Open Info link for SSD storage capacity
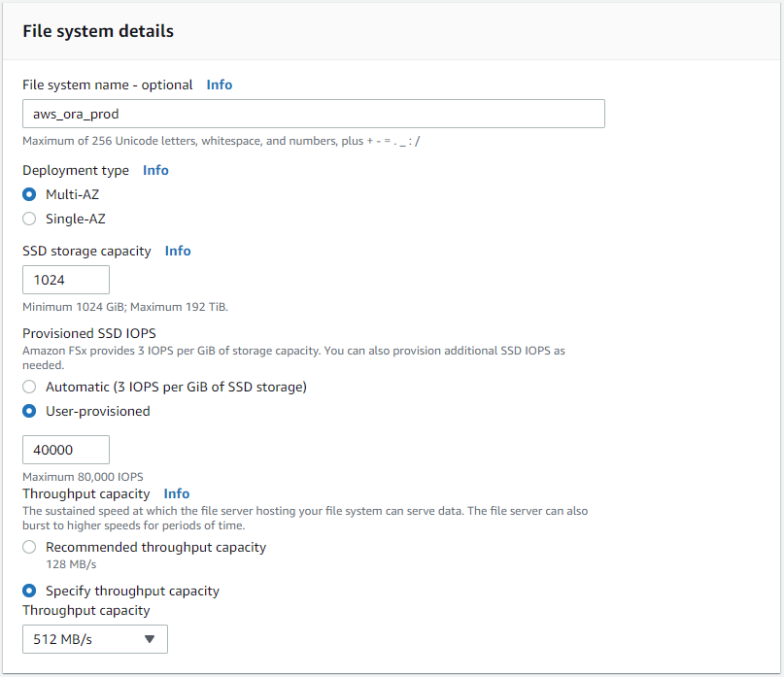 point(178,251)
